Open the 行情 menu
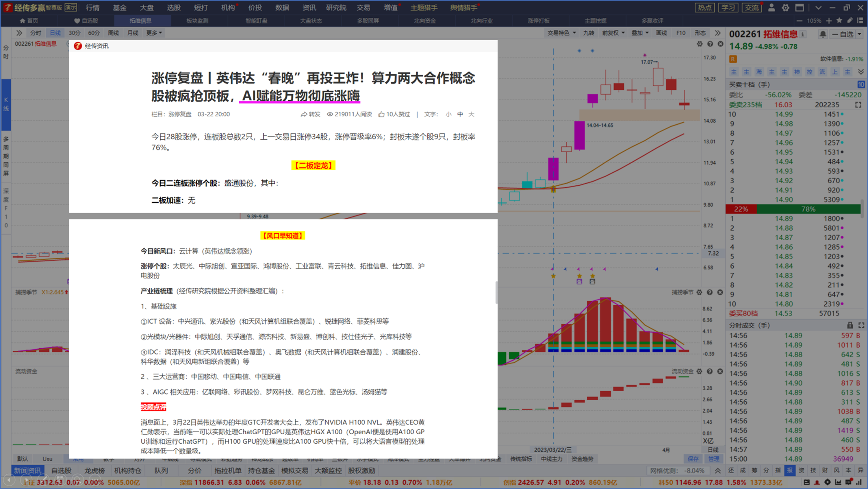The height and width of the screenshot is (489, 868). pyautogui.click(x=93, y=8)
